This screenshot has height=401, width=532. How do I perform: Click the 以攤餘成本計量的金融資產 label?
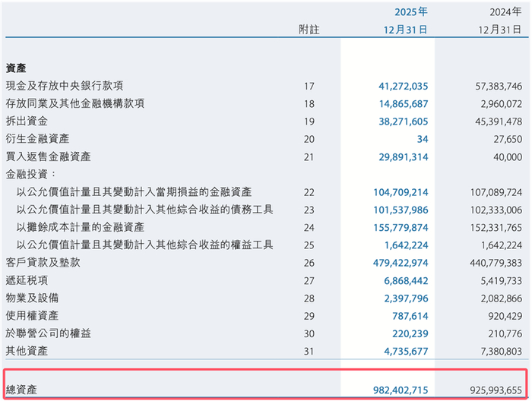point(81,227)
